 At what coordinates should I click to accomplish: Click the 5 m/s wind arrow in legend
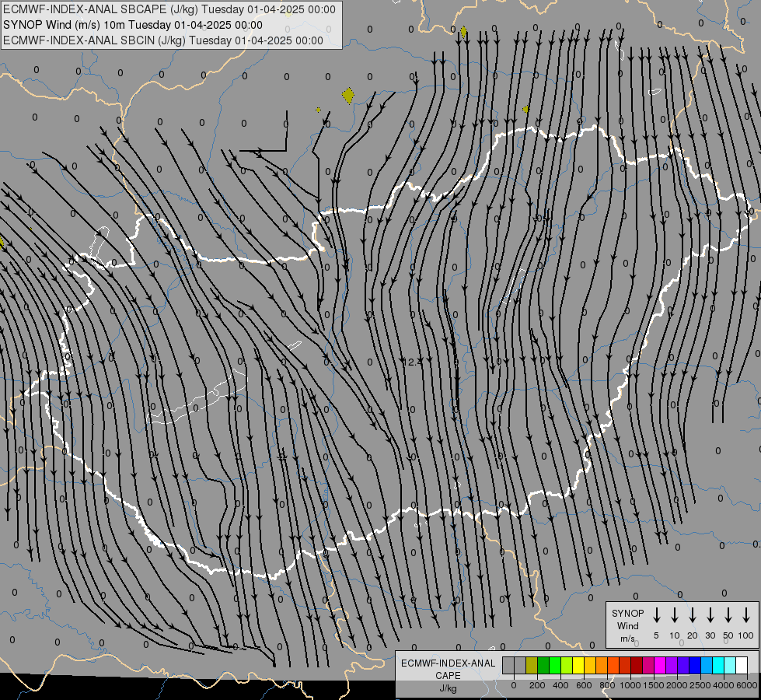(x=657, y=615)
